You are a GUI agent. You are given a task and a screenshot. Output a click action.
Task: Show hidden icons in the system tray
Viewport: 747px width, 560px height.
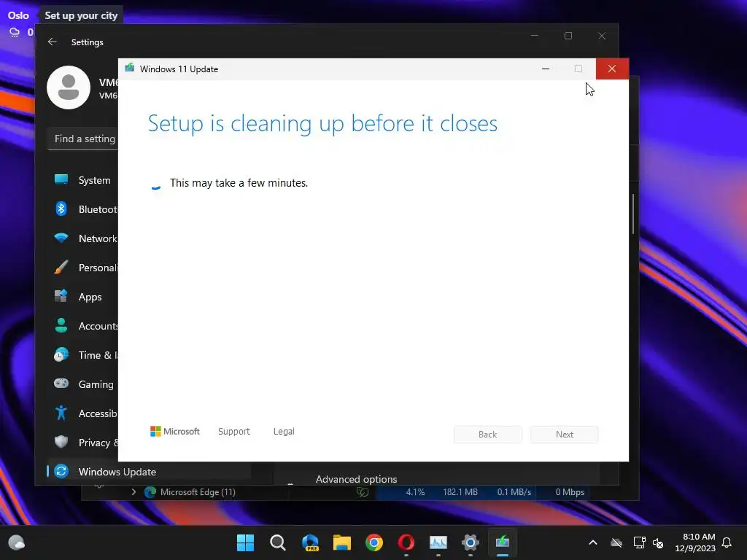tap(593, 542)
